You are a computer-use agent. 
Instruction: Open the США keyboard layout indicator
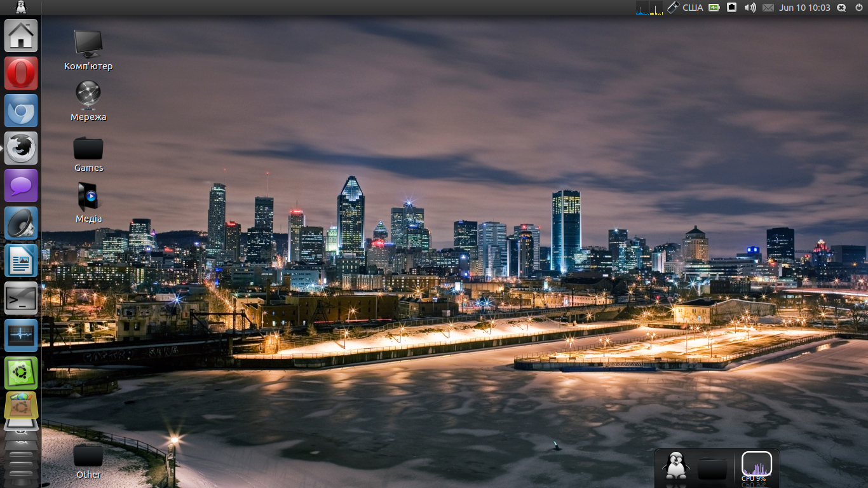pyautogui.click(x=693, y=8)
